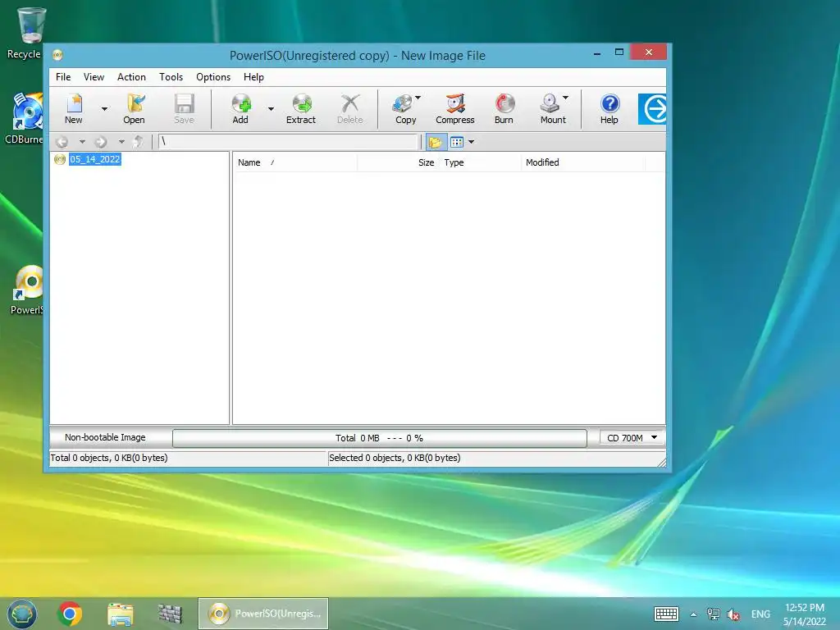Sort by the Modified column header
840x630 pixels.
583,162
